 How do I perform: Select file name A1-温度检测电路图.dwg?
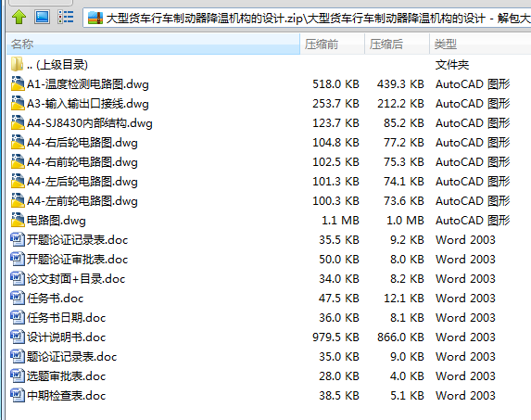88,84
